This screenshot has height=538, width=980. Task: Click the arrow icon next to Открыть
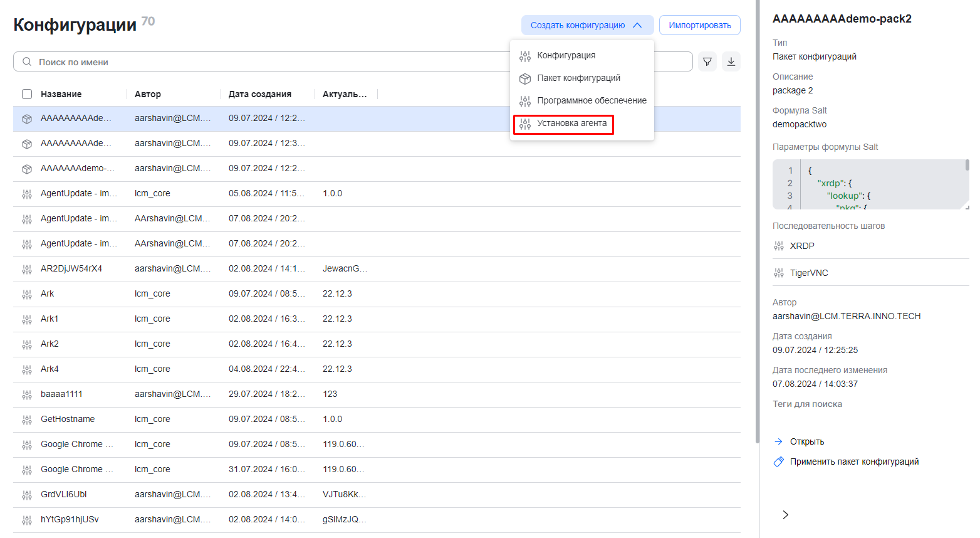(779, 441)
